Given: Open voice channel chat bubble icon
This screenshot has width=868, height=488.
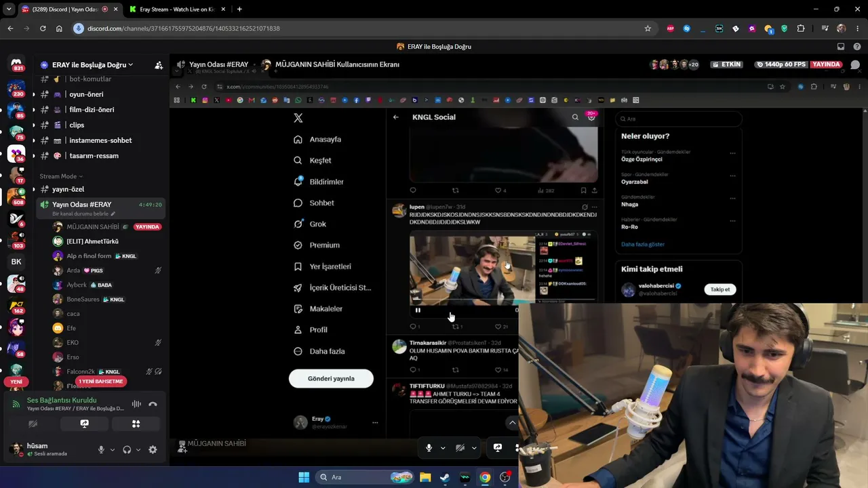Looking at the screenshot, I should (855, 65).
